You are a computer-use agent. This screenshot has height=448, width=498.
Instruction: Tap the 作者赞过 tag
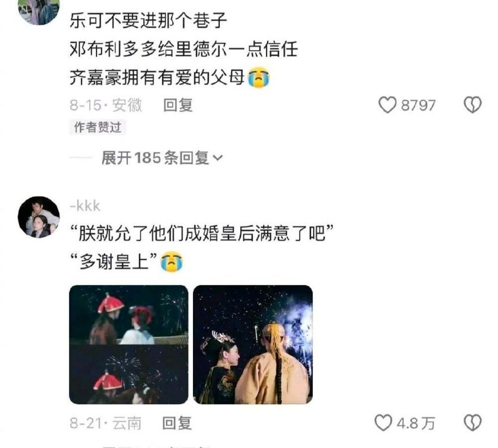[98, 127]
